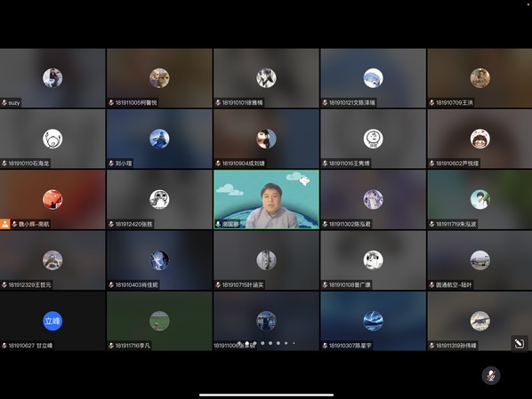Open 181910602芦悦煊's participant tile
The height and width of the screenshot is (399, 532).
(480, 139)
